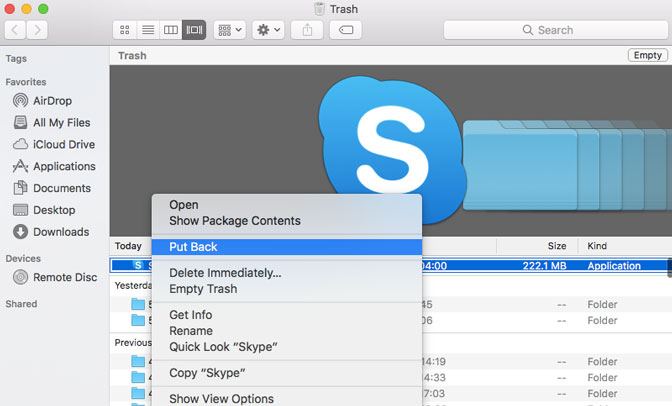Click the Favorites sidebar heading

(26, 82)
